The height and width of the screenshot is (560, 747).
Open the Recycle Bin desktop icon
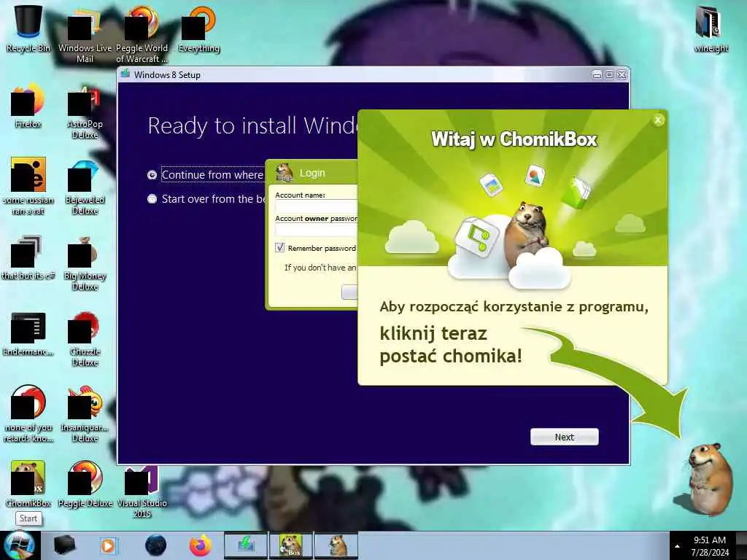[x=28, y=28]
